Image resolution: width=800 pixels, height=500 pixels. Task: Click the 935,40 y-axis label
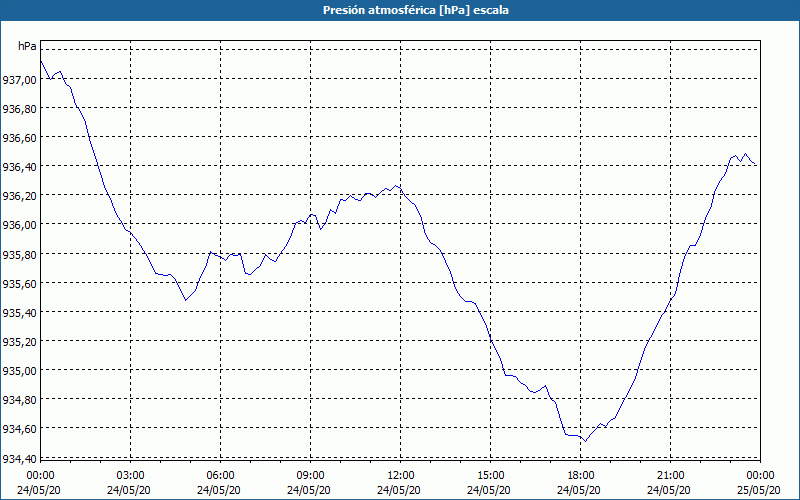click(x=19, y=312)
